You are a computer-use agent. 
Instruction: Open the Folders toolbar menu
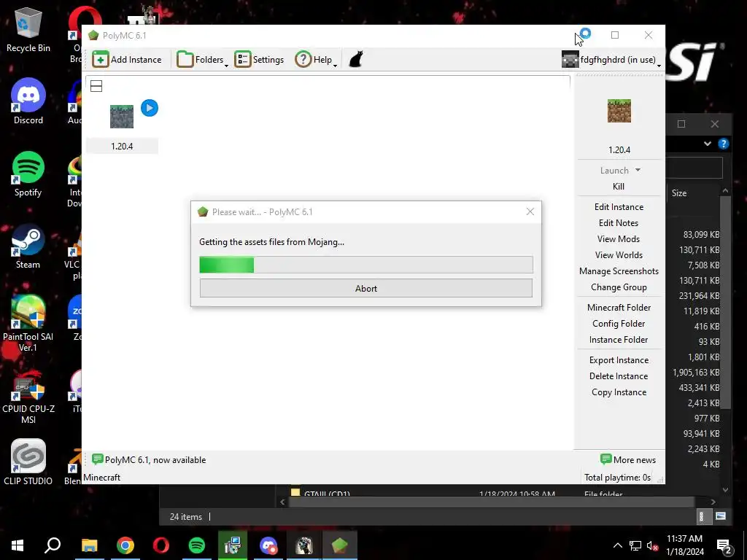(x=203, y=60)
